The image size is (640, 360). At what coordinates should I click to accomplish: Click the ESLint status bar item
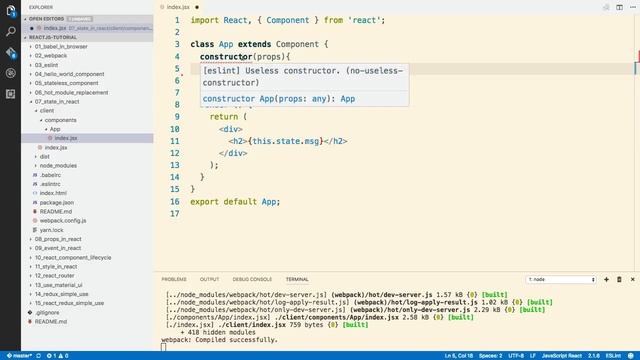(613, 356)
